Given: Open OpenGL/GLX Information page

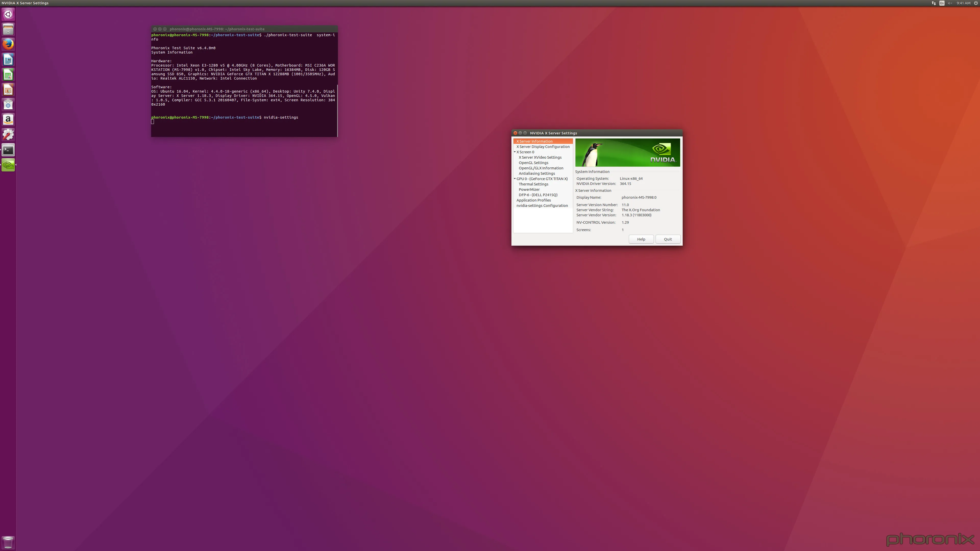Looking at the screenshot, I should point(541,168).
